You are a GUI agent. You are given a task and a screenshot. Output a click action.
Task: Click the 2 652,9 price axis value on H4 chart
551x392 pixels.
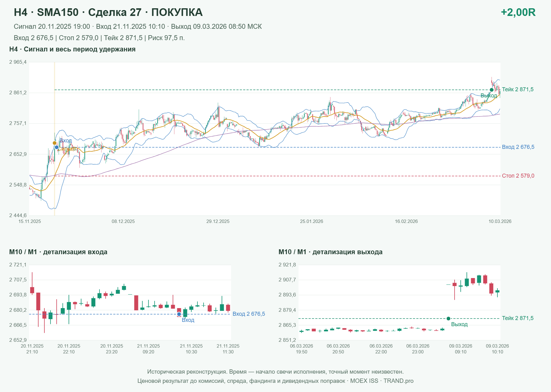pos(18,154)
